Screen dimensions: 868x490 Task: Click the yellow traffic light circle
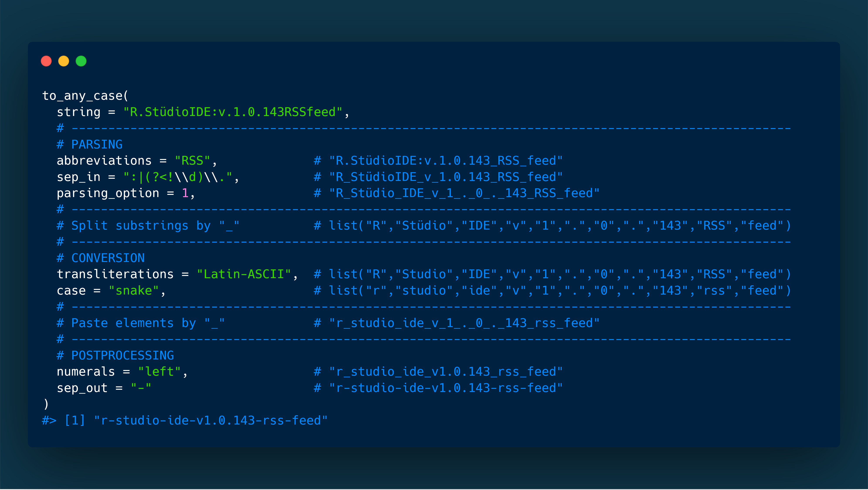(x=64, y=61)
